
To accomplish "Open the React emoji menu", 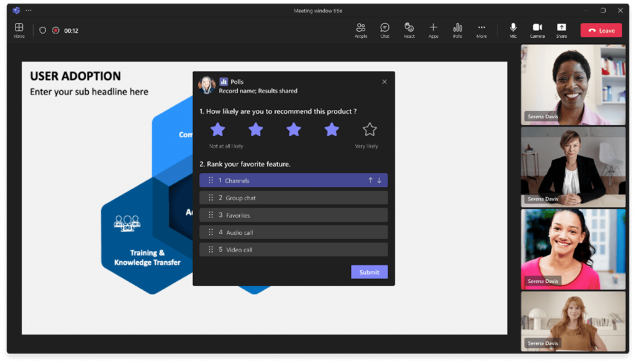I will coord(409,30).
